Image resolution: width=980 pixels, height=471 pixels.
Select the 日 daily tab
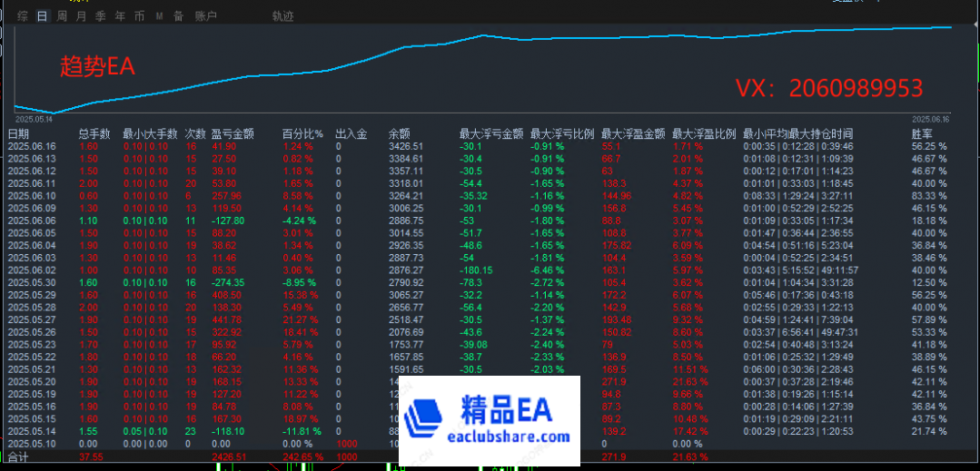point(42,16)
